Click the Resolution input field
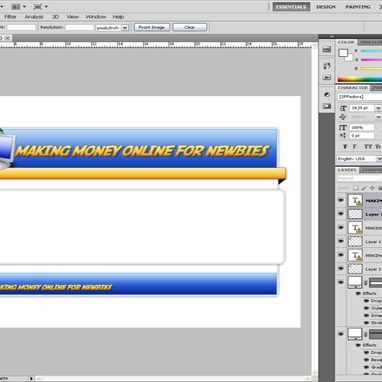The height and width of the screenshot is (382, 382). click(x=79, y=27)
